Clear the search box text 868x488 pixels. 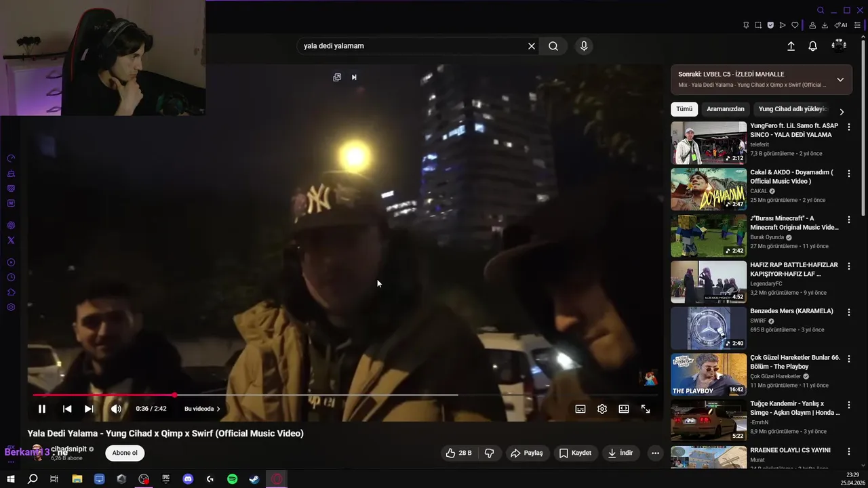coord(532,46)
